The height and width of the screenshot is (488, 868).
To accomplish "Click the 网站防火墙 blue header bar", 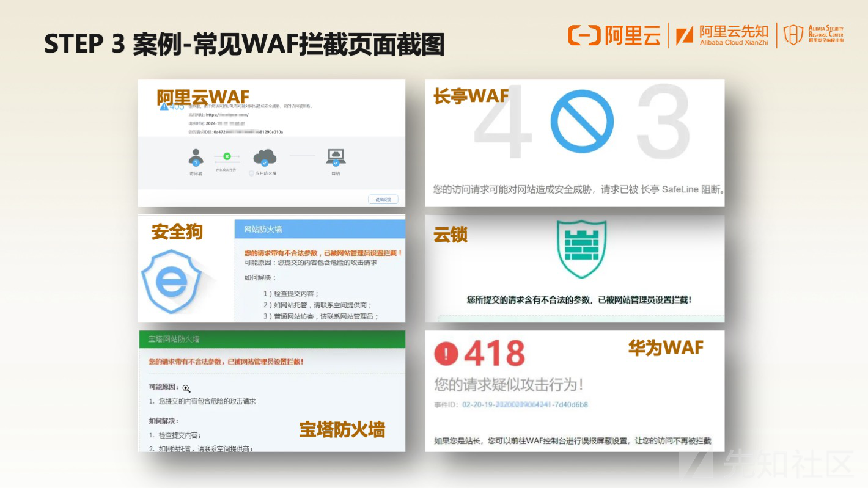I will tap(320, 229).
